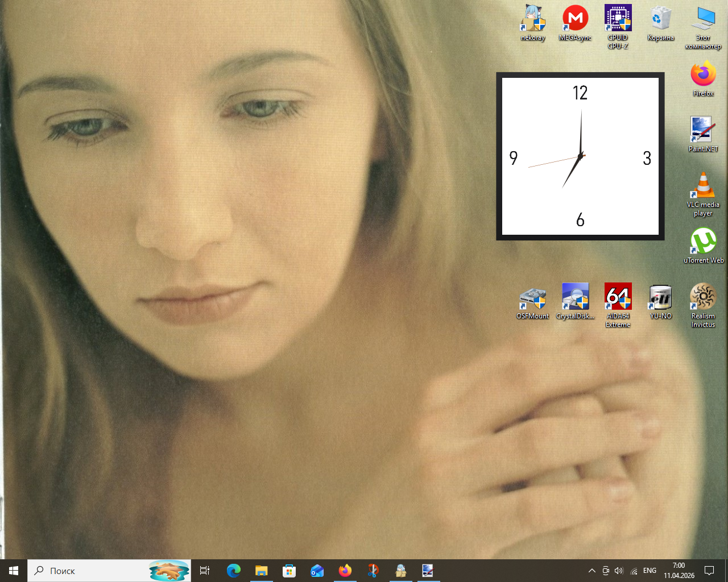Select AIDA64 Extreme desktop icon
This screenshot has height=582, width=728.
click(x=618, y=298)
